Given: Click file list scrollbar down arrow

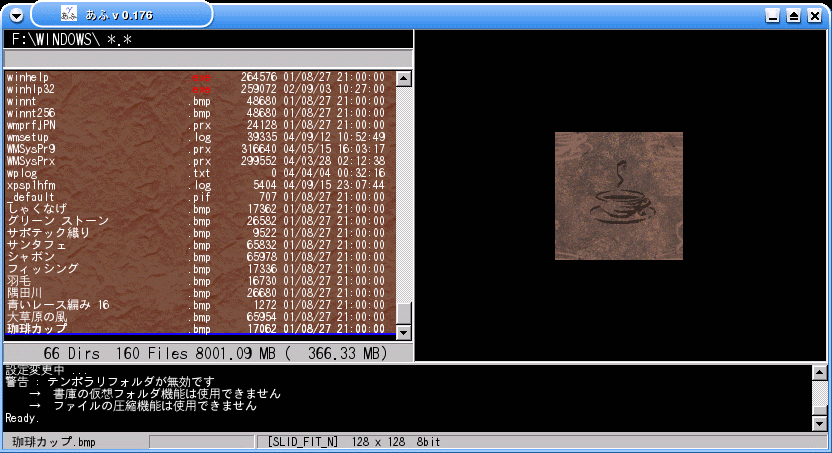Looking at the screenshot, I should tap(404, 333).
